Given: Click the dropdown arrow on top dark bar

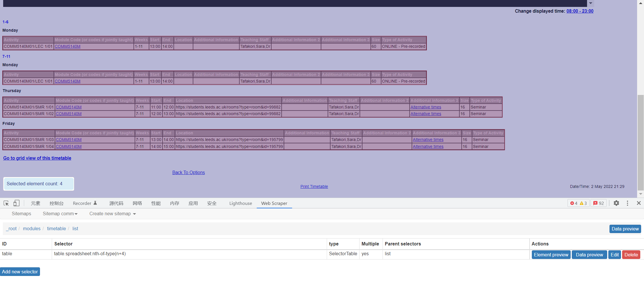Looking at the screenshot, I should coord(590,3).
